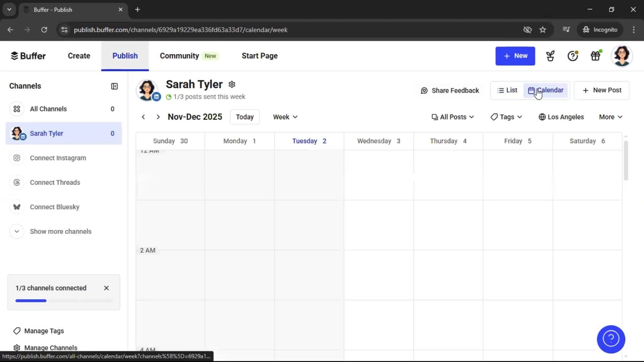Switch to List view
This screenshot has width=644, height=362.
pyautogui.click(x=507, y=90)
